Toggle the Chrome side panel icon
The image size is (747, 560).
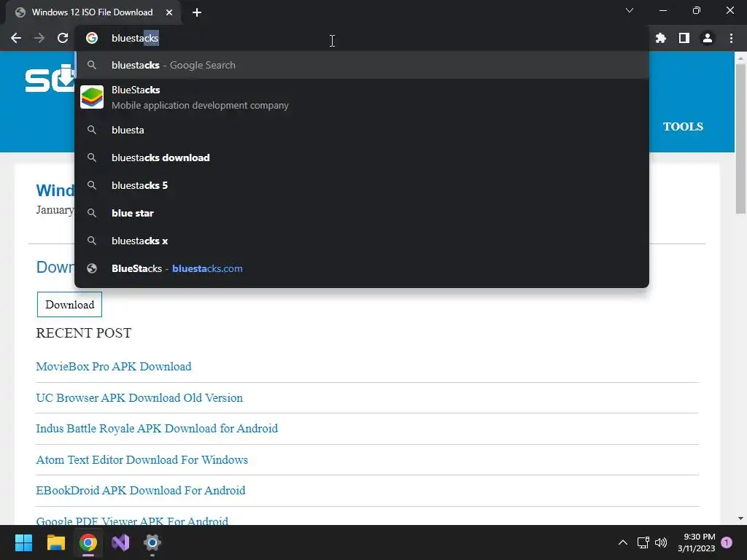click(x=684, y=38)
